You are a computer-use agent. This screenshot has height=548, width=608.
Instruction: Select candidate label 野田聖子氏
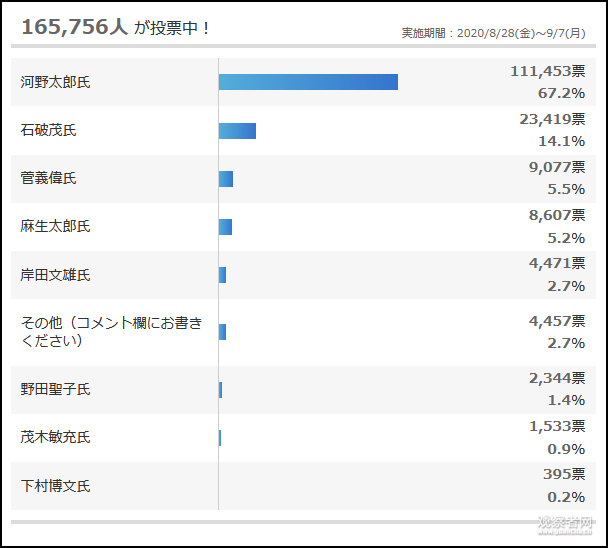click(55, 389)
